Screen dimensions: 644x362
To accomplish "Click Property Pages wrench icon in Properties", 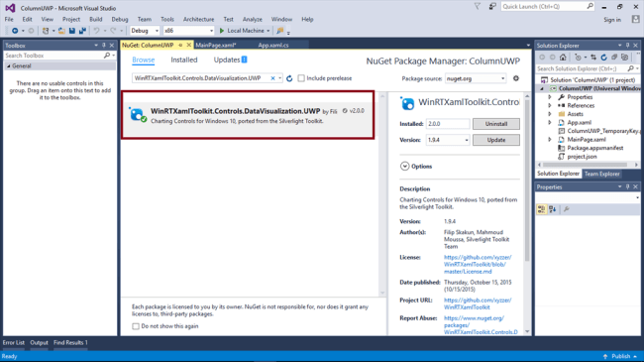I will pos(567,210).
